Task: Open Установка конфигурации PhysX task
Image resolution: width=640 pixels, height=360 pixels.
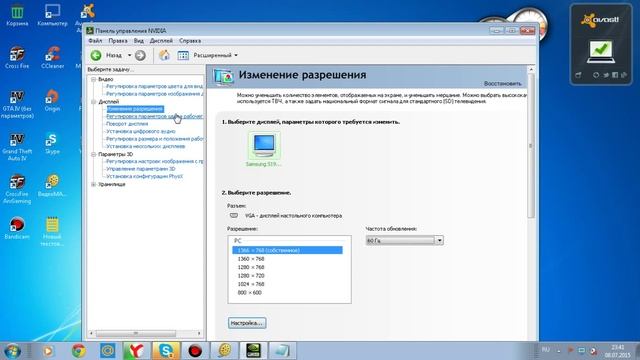Action: click(144, 176)
